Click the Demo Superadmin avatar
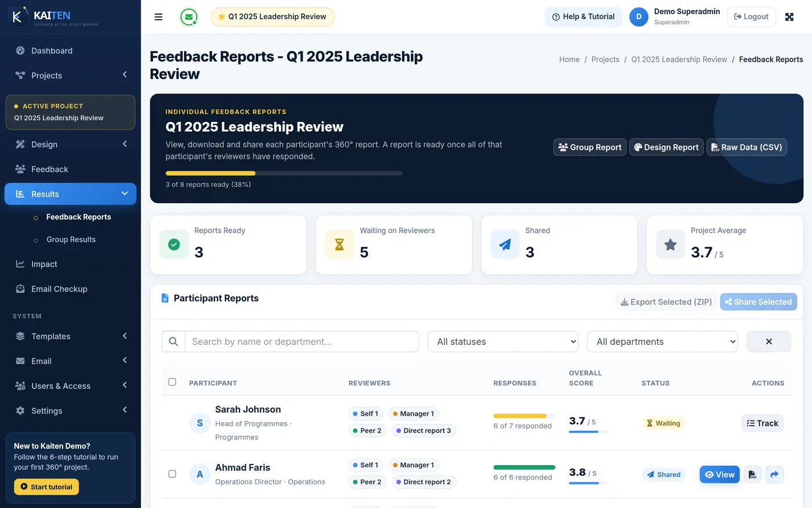812x508 pixels. 639,17
